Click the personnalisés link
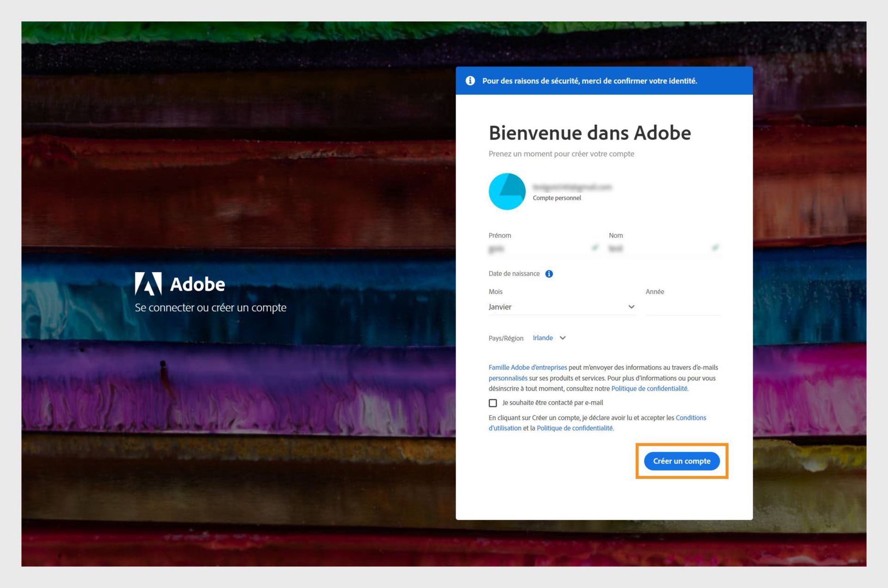 [x=508, y=378]
